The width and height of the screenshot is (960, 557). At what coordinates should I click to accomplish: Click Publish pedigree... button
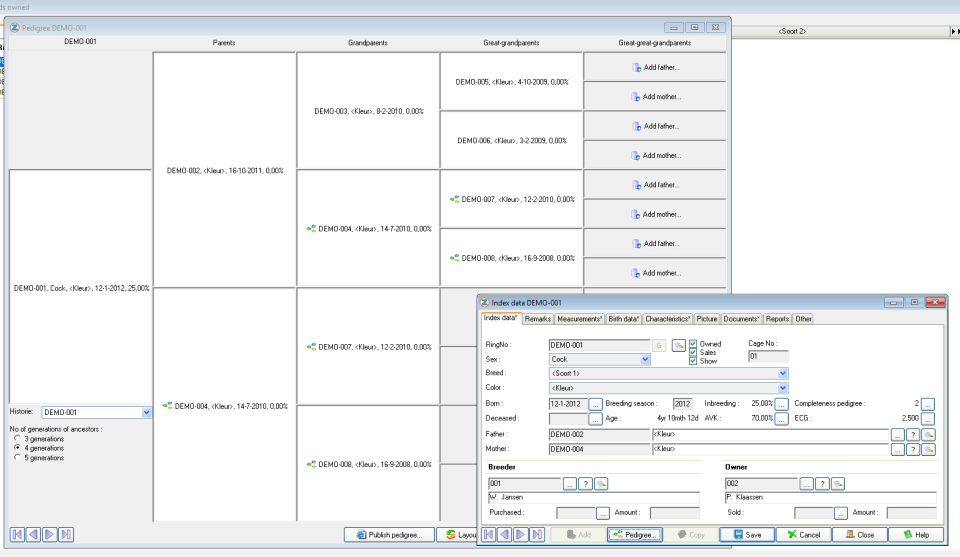point(389,534)
